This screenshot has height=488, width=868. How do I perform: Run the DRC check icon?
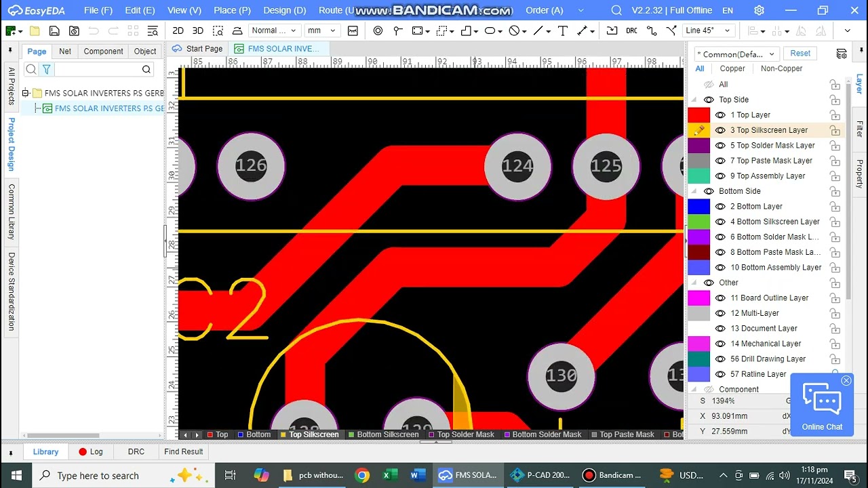[631, 30]
